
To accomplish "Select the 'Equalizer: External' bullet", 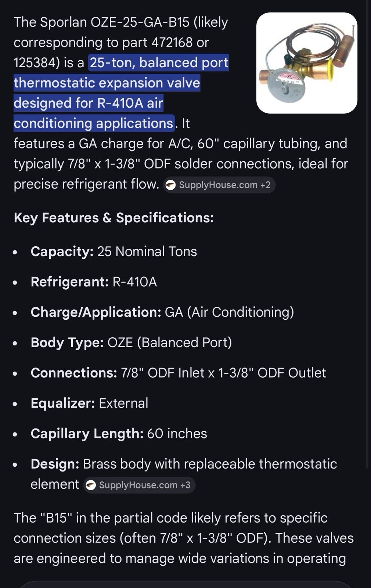I will pyautogui.click(x=90, y=404).
